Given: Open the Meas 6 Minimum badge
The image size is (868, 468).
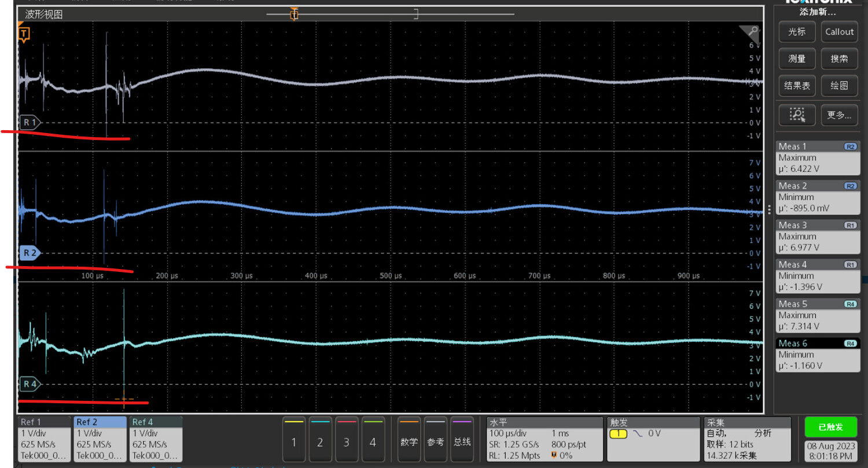Looking at the screenshot, I should point(817,355).
